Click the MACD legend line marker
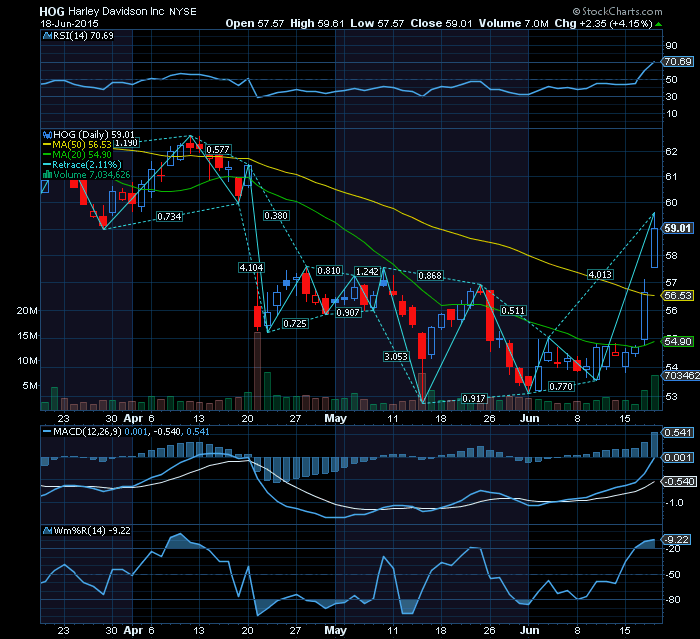This screenshot has width=700, height=639. [x=47, y=432]
